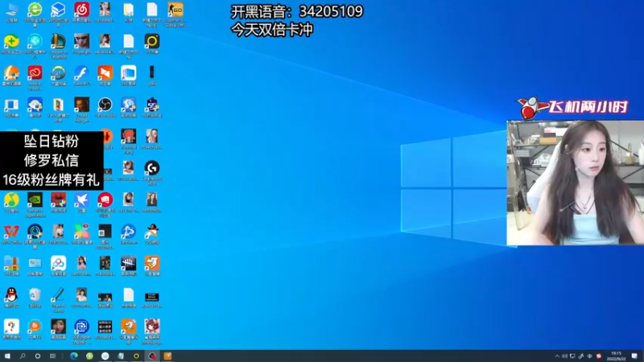644x362 pixels.
Task: Launch the Overwatch desktop shortcut
Action: coord(58,72)
